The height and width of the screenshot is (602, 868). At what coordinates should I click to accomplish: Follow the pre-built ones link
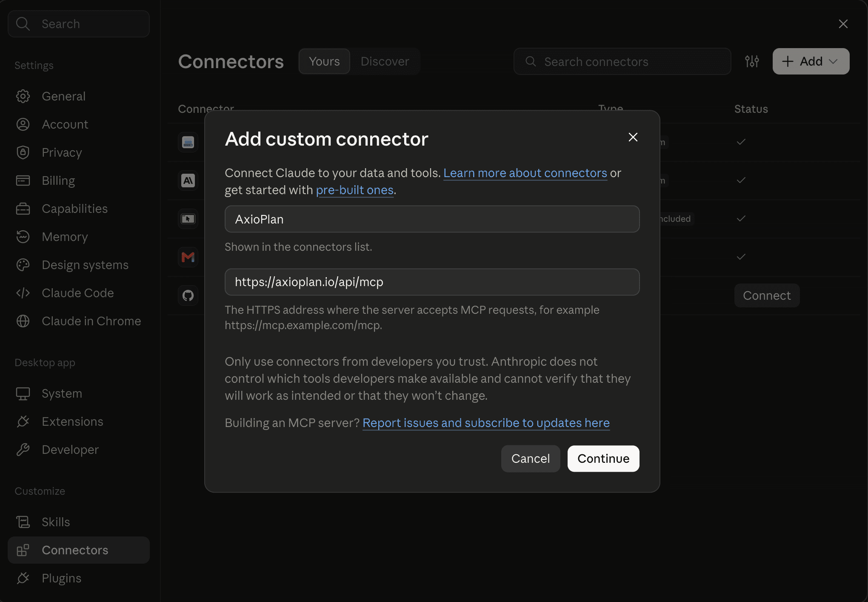[x=354, y=190]
